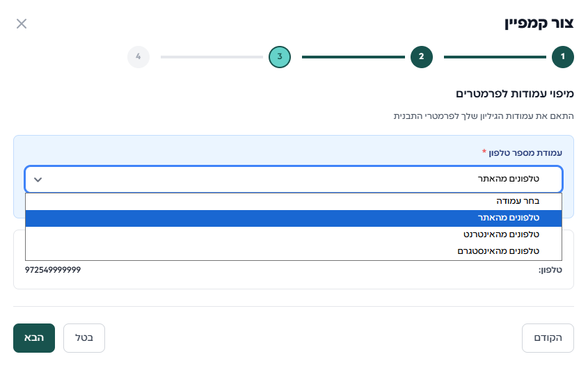
Task: Click the preview phone number 972549999999
Action: 52,270
